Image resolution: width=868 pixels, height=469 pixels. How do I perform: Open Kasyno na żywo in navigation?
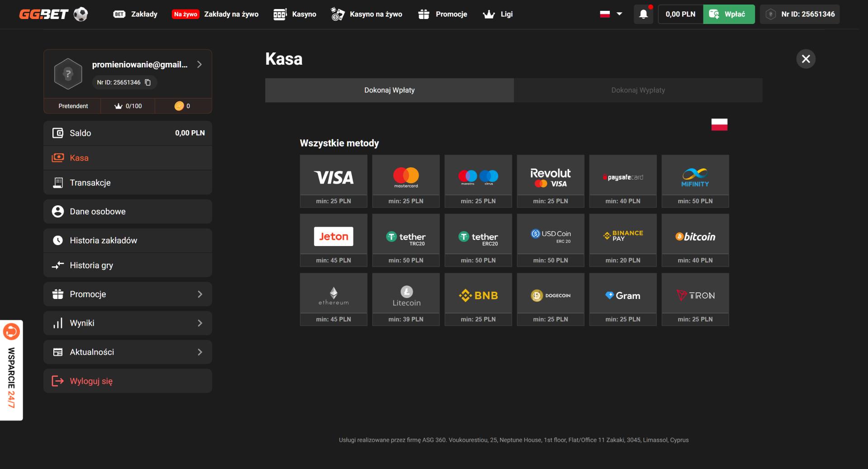pyautogui.click(x=367, y=14)
